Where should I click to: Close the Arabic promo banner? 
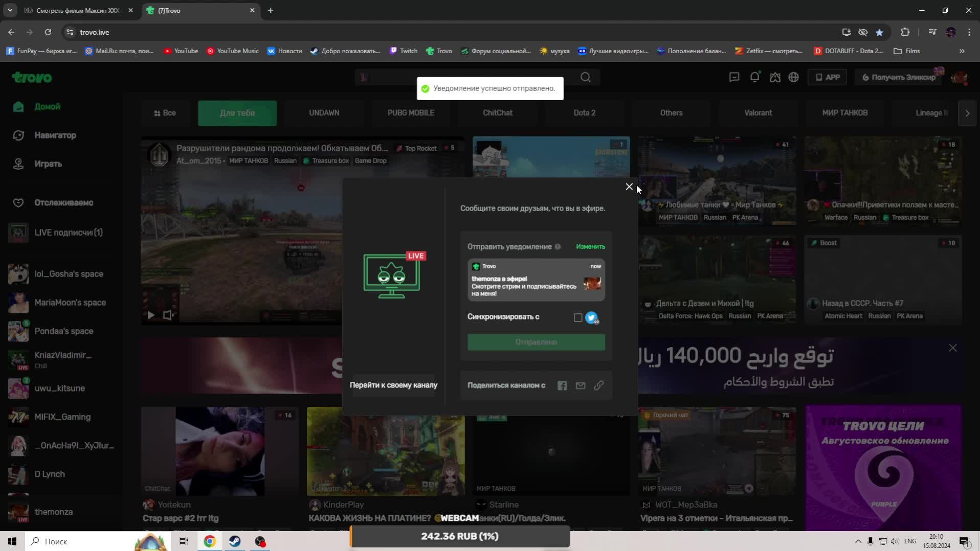[x=952, y=348]
